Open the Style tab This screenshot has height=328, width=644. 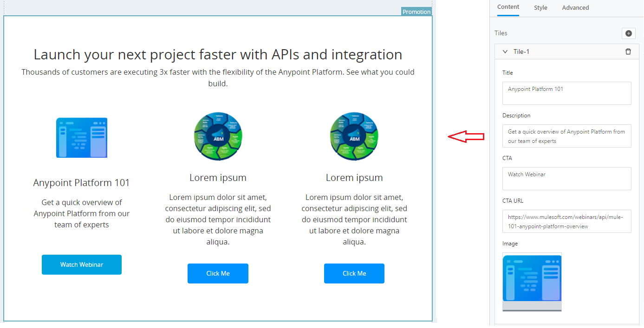[x=540, y=7]
